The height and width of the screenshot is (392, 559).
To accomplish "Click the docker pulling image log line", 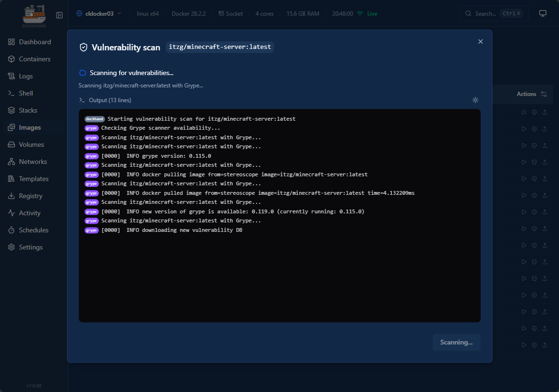I will pos(234,174).
